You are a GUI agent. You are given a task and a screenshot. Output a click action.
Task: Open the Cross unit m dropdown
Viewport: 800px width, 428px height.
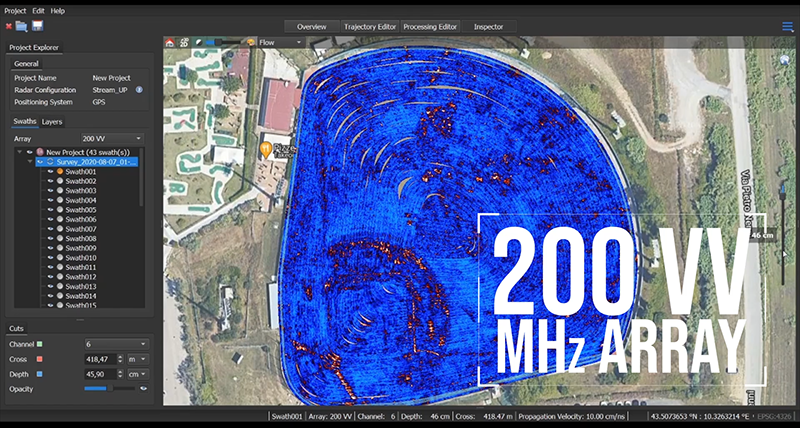pos(137,359)
